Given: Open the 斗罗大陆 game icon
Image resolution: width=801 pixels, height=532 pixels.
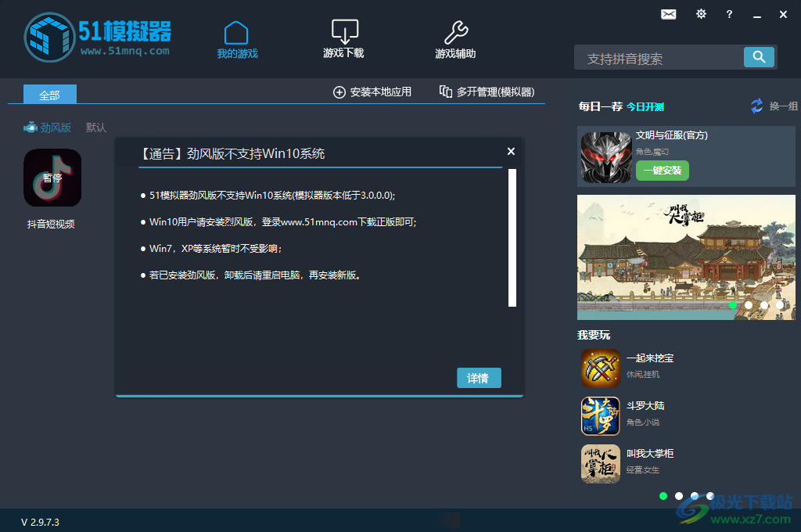Looking at the screenshot, I should [600, 416].
